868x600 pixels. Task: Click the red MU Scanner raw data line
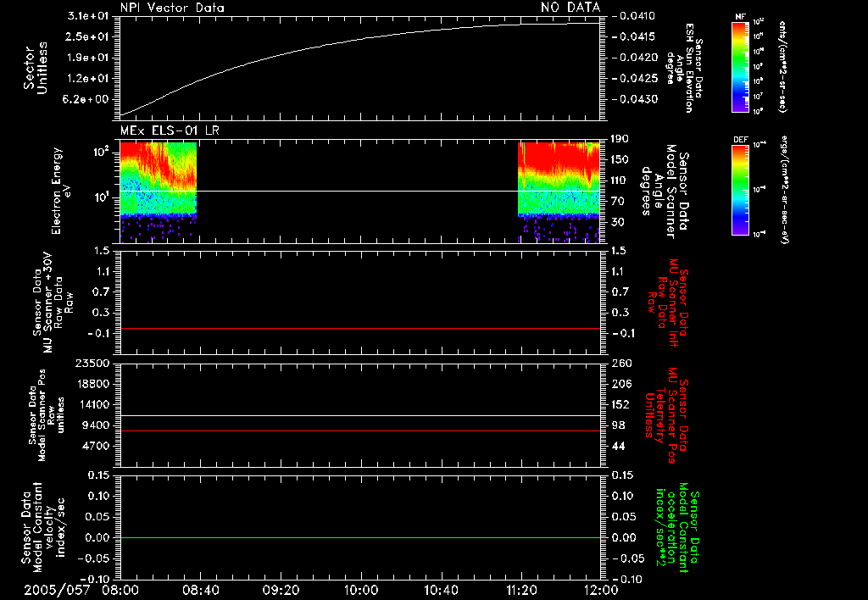pos(360,328)
